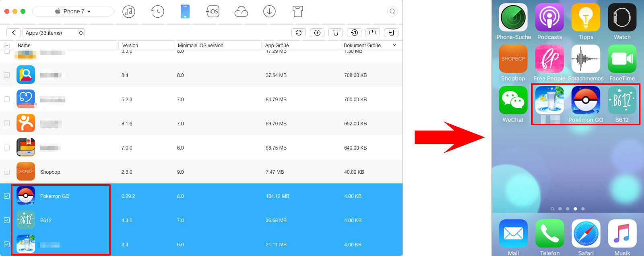Go back using the arrow button

14,33
